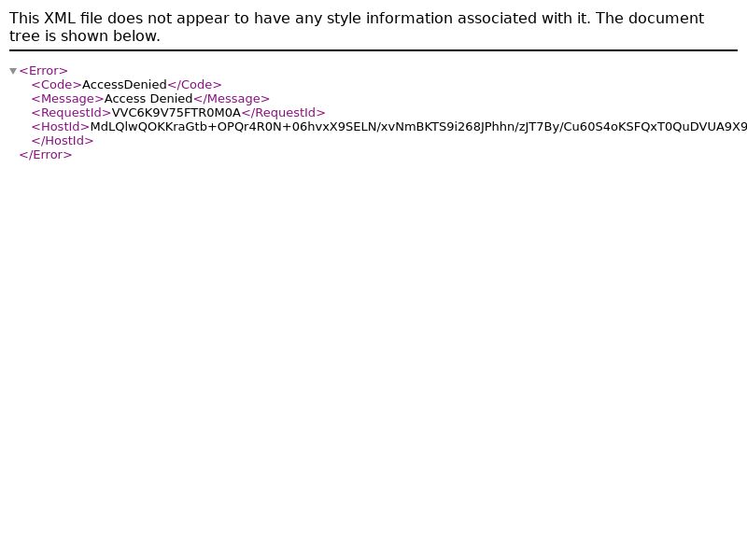Select the Access Denied message text
Image resolution: width=747 pixels, height=560 pixels.
point(148,99)
